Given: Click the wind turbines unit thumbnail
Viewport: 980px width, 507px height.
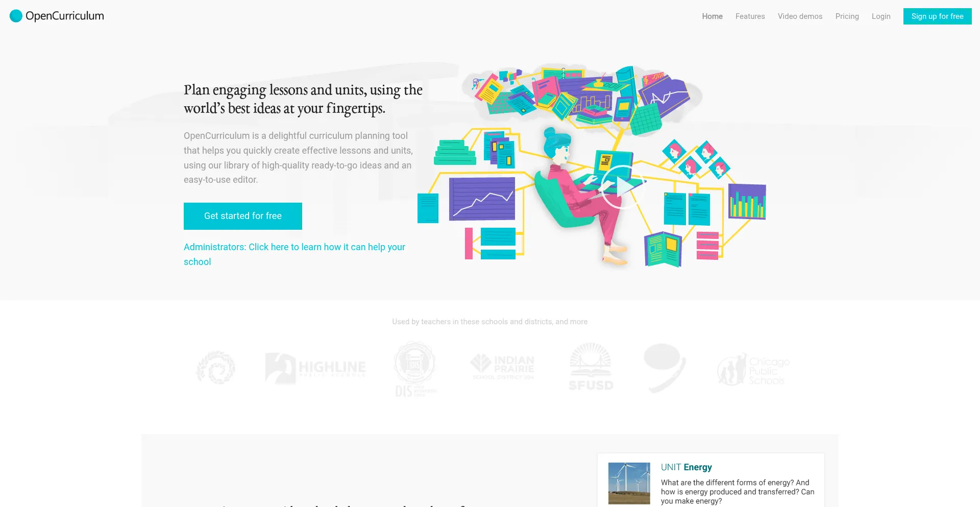Looking at the screenshot, I should point(629,483).
